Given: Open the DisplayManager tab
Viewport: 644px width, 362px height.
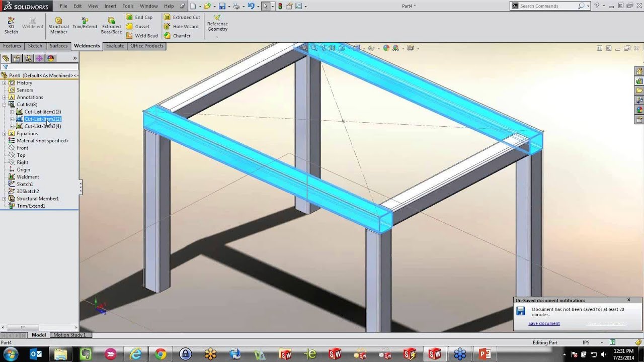Looking at the screenshot, I should [x=51, y=58].
